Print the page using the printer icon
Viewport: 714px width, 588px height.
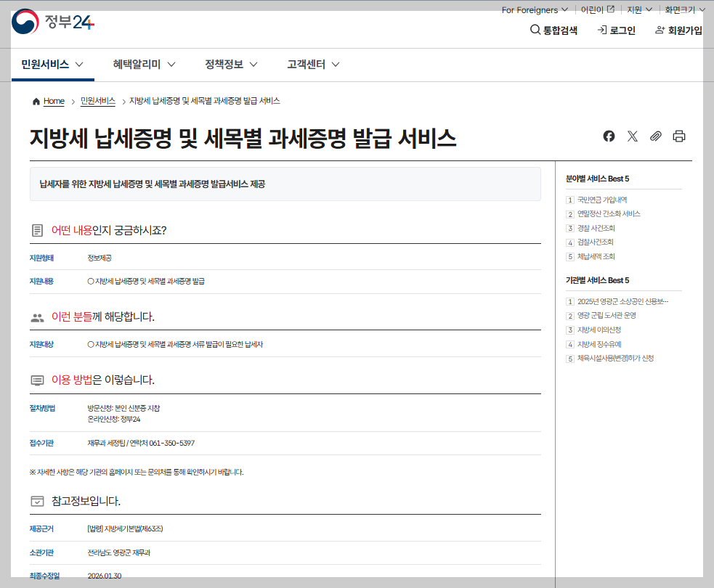point(679,136)
